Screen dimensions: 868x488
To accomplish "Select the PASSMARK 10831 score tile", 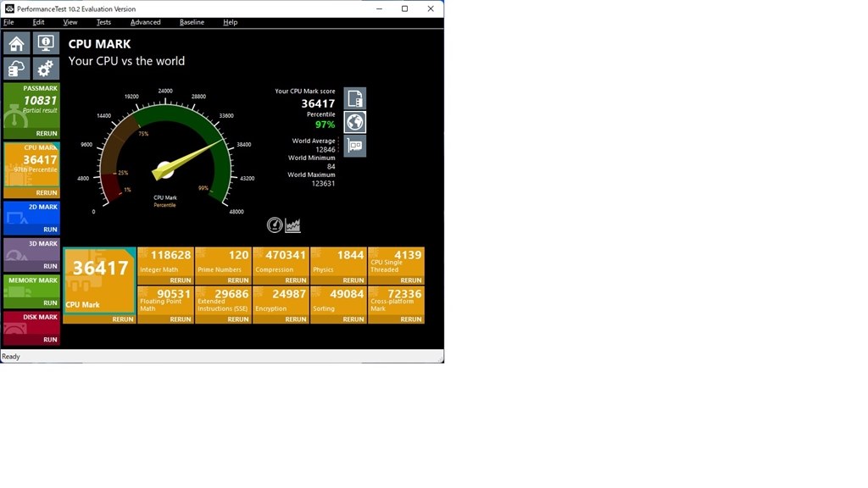I will (x=31, y=106).
